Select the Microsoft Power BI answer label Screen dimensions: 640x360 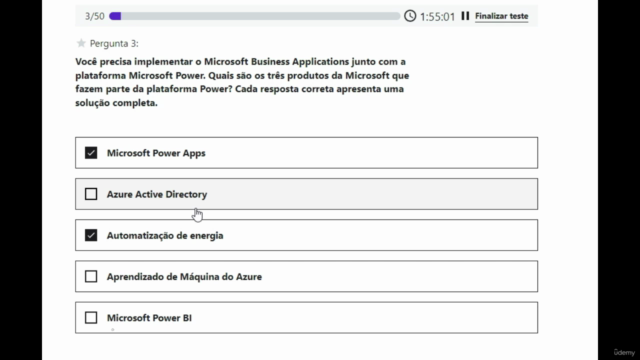(x=149, y=318)
